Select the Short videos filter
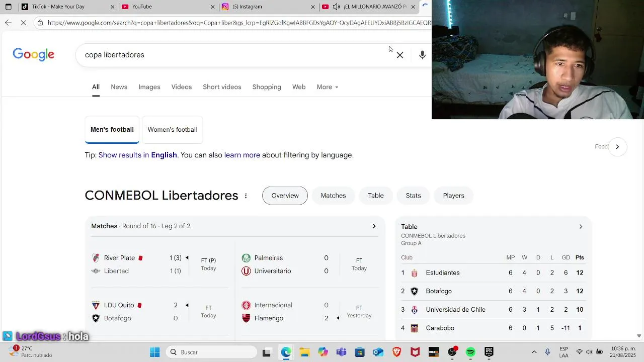 [222, 87]
